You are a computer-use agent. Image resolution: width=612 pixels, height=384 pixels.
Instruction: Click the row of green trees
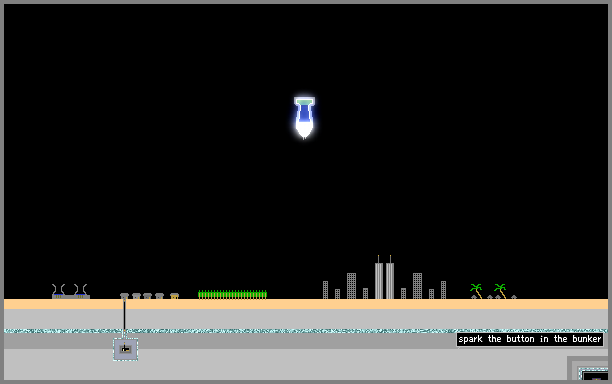pyautogui.click(x=233, y=295)
